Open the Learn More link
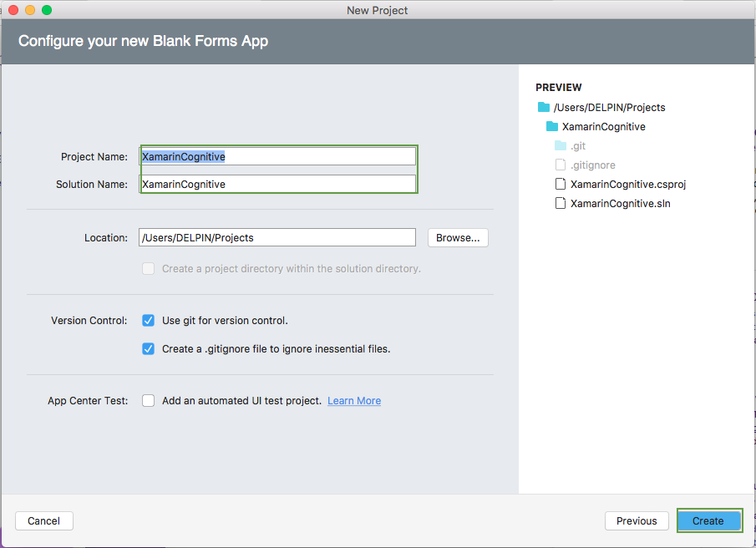756x548 pixels. pos(353,400)
